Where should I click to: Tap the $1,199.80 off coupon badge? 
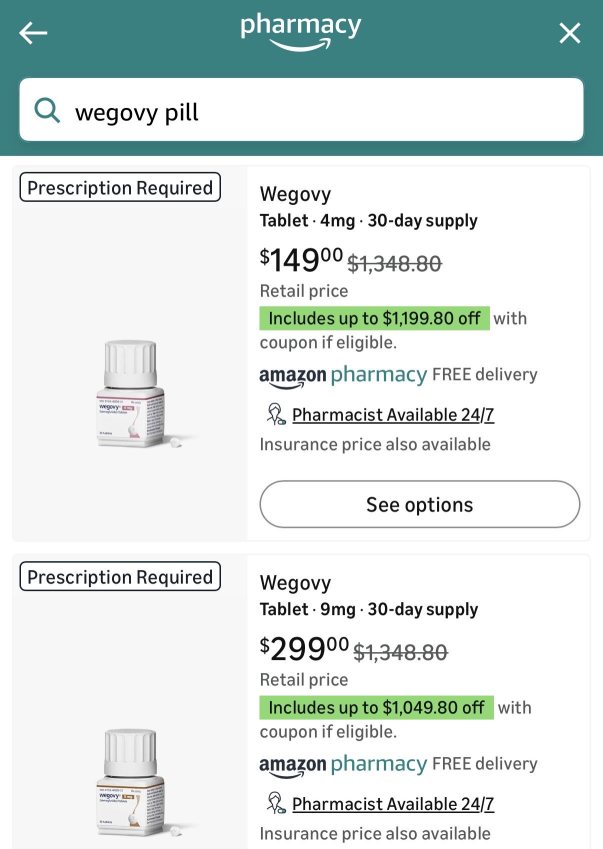(x=375, y=318)
